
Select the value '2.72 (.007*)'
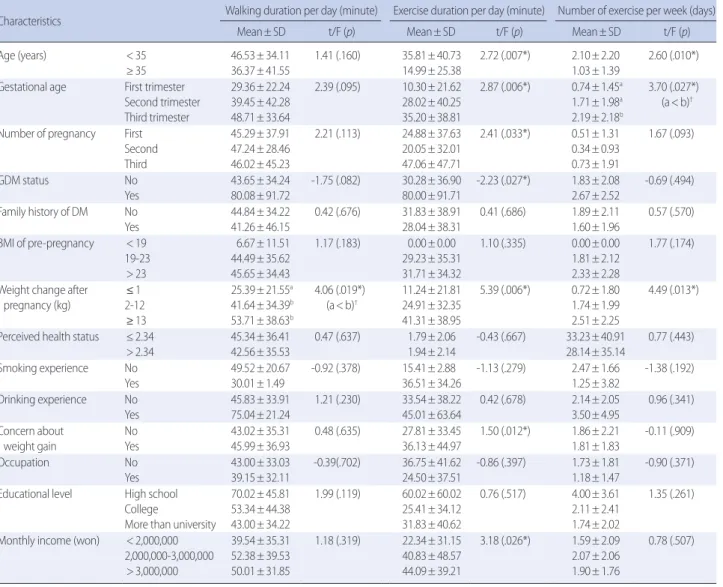pyautogui.click(x=505, y=56)
